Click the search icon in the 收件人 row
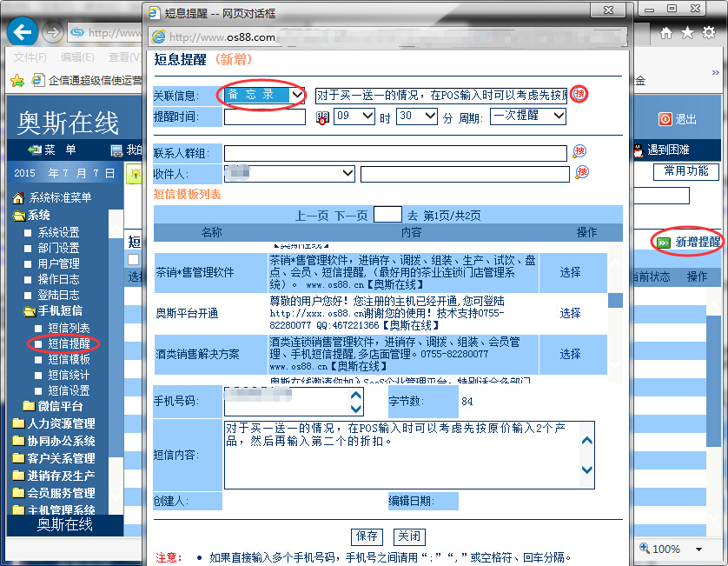This screenshot has height=566, width=728. coord(582,172)
